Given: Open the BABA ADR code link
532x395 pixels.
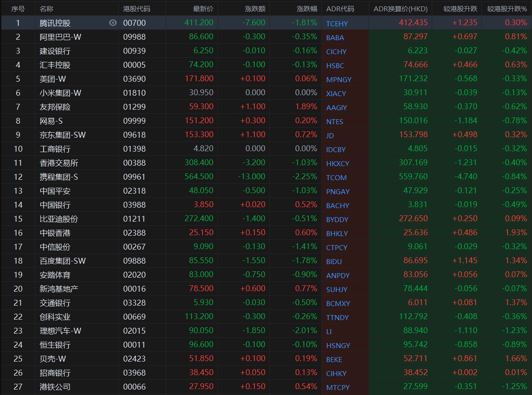Looking at the screenshot, I should 335,37.
